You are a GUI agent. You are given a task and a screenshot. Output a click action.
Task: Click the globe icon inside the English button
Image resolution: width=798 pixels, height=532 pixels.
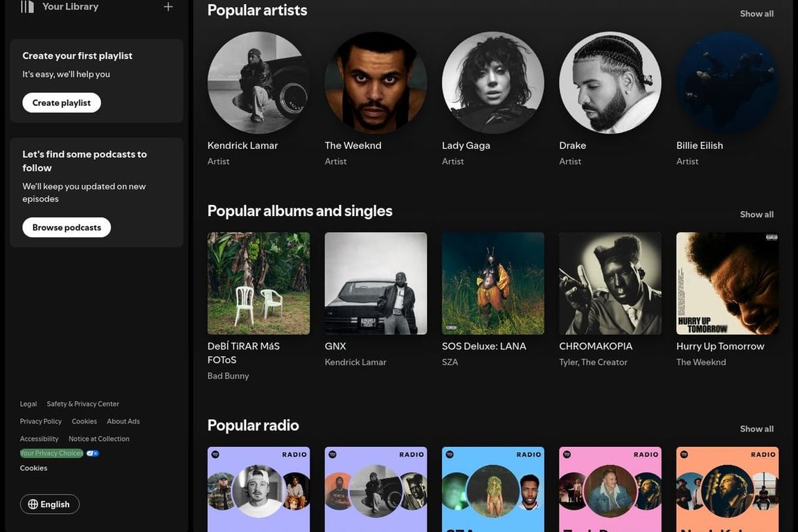(x=33, y=504)
